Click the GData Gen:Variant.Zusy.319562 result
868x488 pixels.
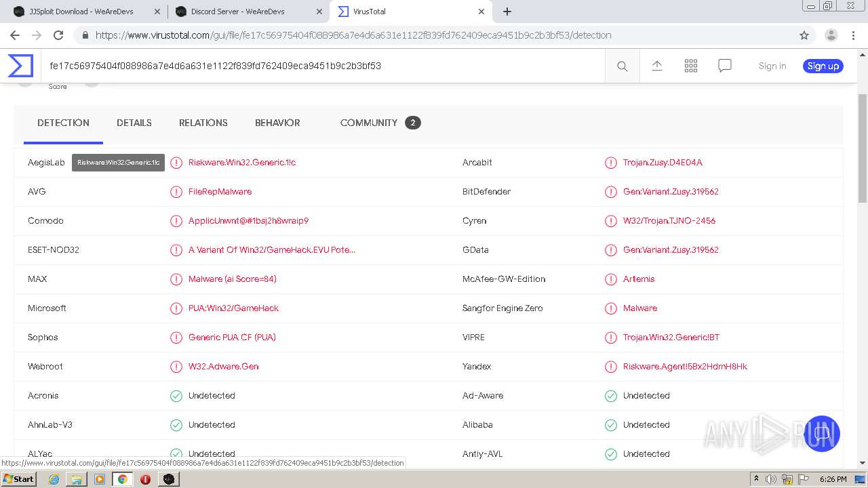pos(671,250)
